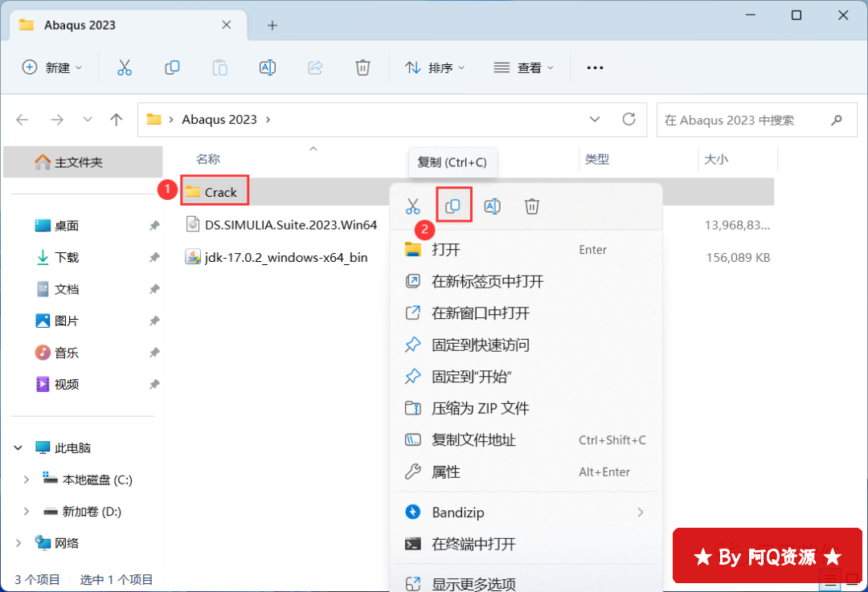This screenshot has height=592, width=868.
Task: Open 下载 folder in sidebar
Action: [67, 257]
